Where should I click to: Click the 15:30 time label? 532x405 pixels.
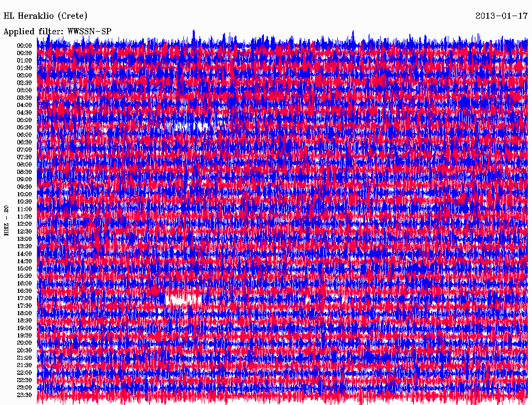click(x=24, y=276)
